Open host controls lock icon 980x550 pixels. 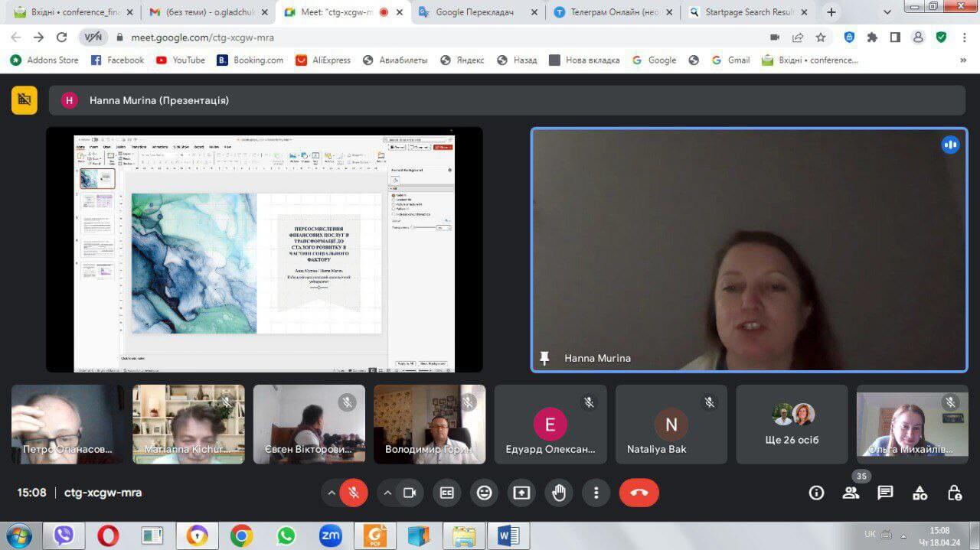954,493
